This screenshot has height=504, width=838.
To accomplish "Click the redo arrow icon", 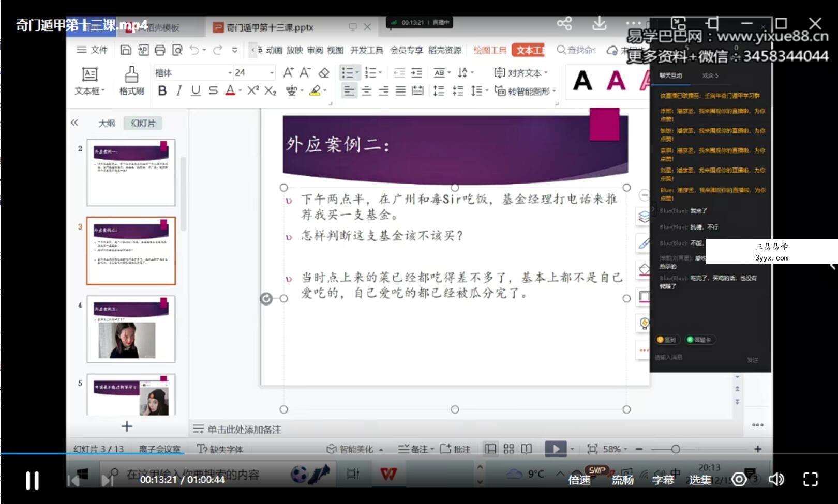I will tap(218, 50).
